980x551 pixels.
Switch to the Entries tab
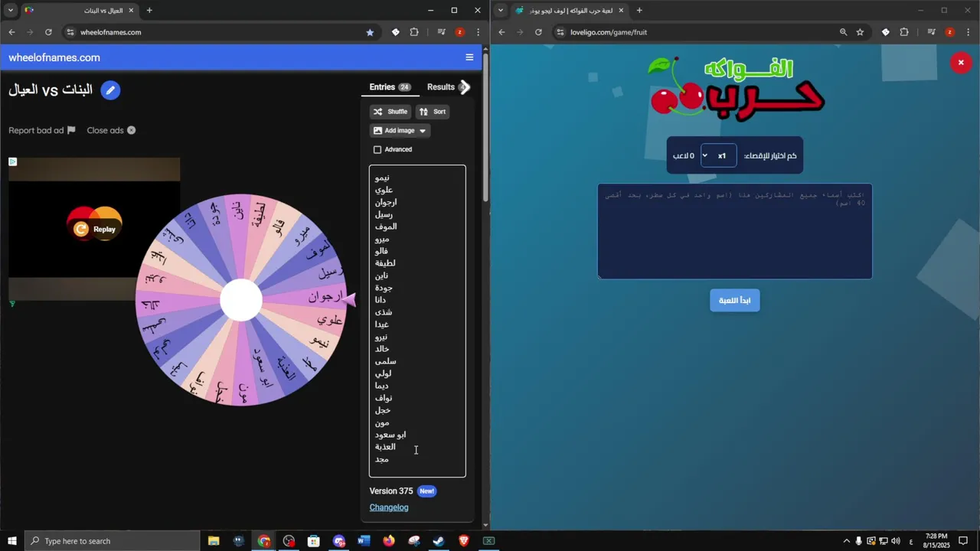[390, 87]
